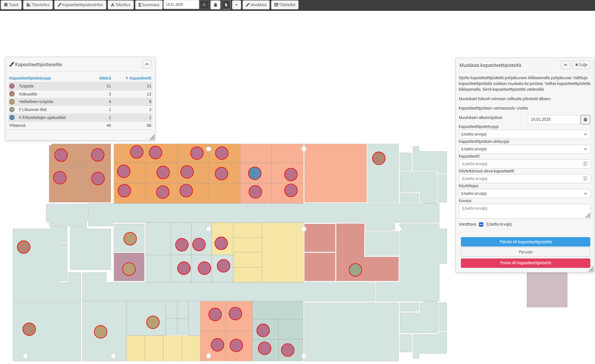This screenshot has height=364, width=595.
Task: Open pointer tool options dropdown arrow
Action: tap(236, 5)
